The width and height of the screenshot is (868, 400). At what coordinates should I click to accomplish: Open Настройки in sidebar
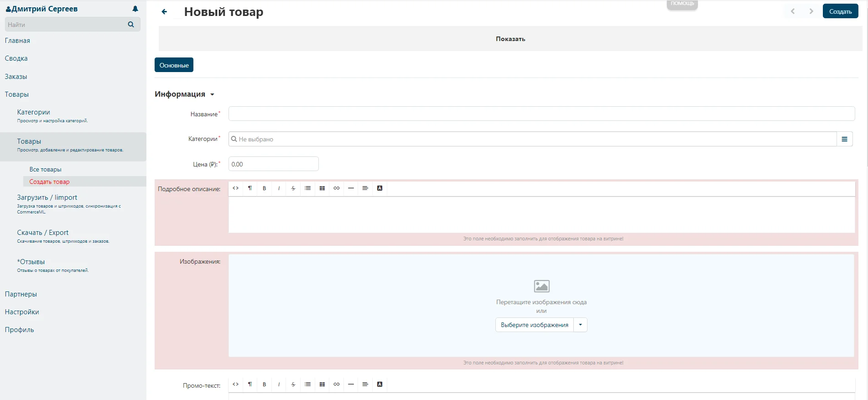click(x=22, y=312)
